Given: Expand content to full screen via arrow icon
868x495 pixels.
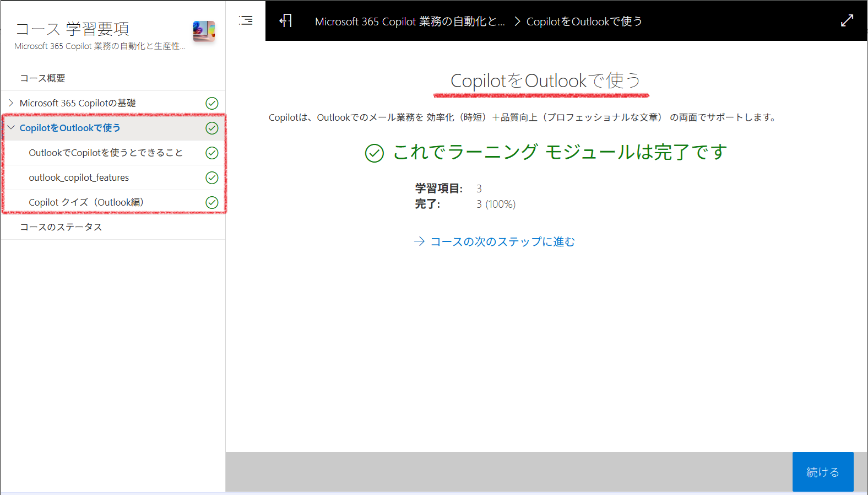Looking at the screenshot, I should click(847, 20).
